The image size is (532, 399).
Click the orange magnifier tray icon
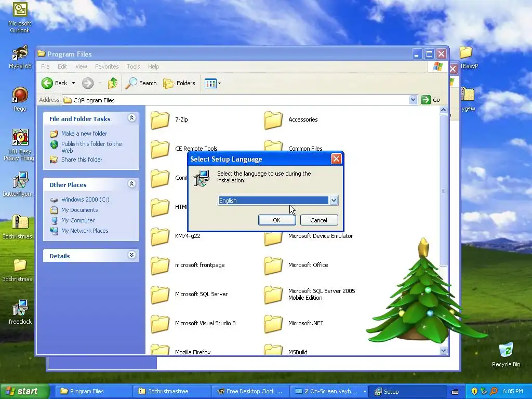pos(494,392)
